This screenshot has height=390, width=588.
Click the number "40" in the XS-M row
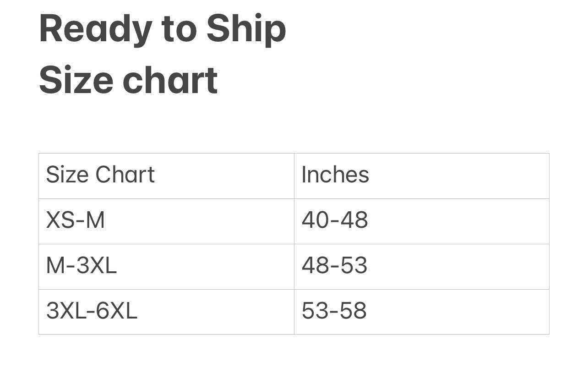pos(315,220)
